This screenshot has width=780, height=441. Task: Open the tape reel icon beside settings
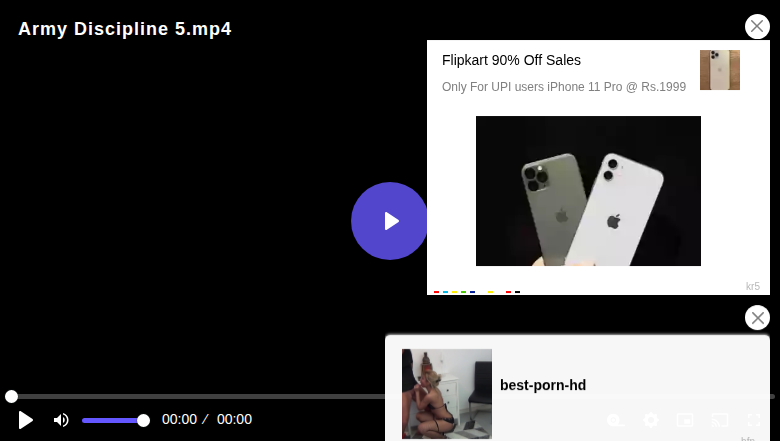[615, 421]
